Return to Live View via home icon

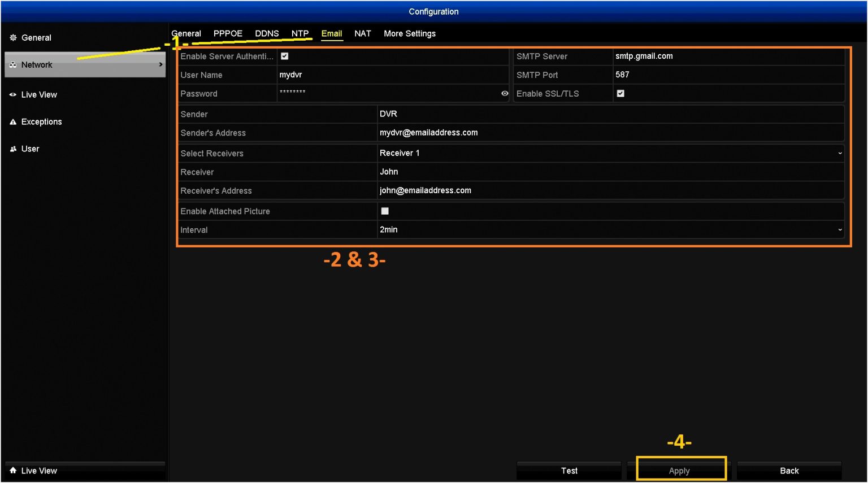point(12,470)
